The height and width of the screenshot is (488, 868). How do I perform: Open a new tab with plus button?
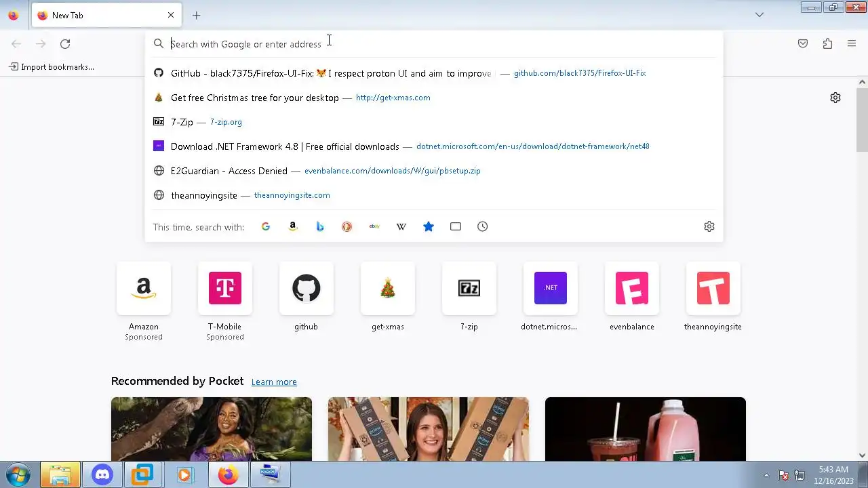click(x=197, y=15)
